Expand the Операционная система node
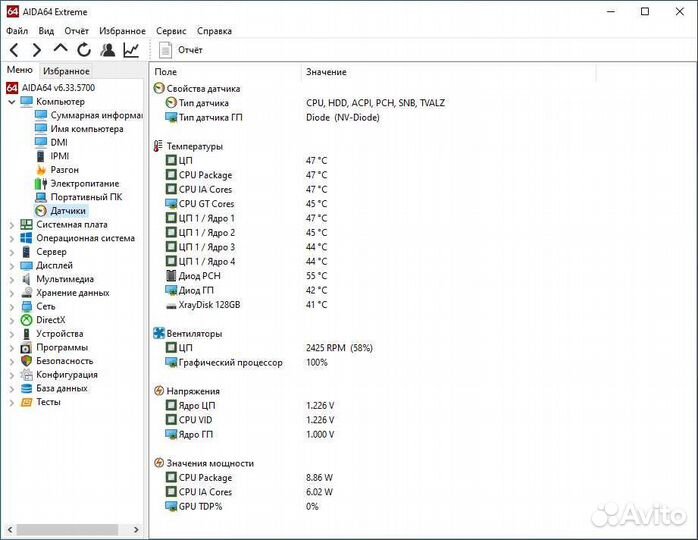Screen dimensions: 698x540 pos(12,239)
